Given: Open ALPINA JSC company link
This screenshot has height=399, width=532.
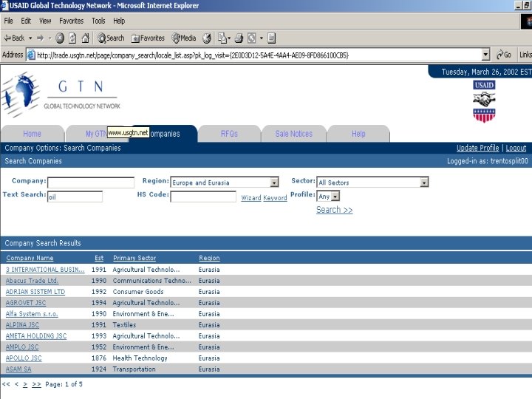Looking at the screenshot, I should pos(22,324).
